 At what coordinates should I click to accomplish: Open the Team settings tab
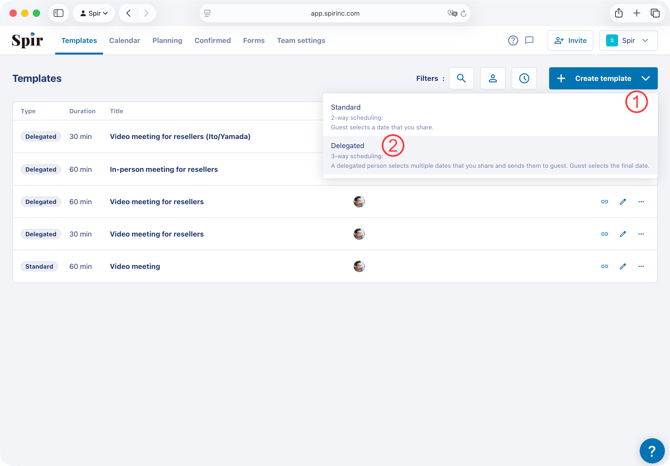point(301,41)
